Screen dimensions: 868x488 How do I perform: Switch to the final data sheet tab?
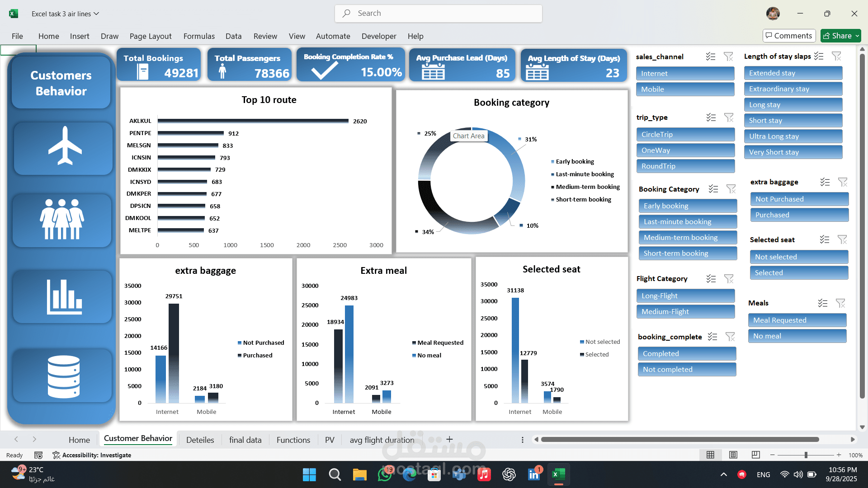click(x=245, y=440)
